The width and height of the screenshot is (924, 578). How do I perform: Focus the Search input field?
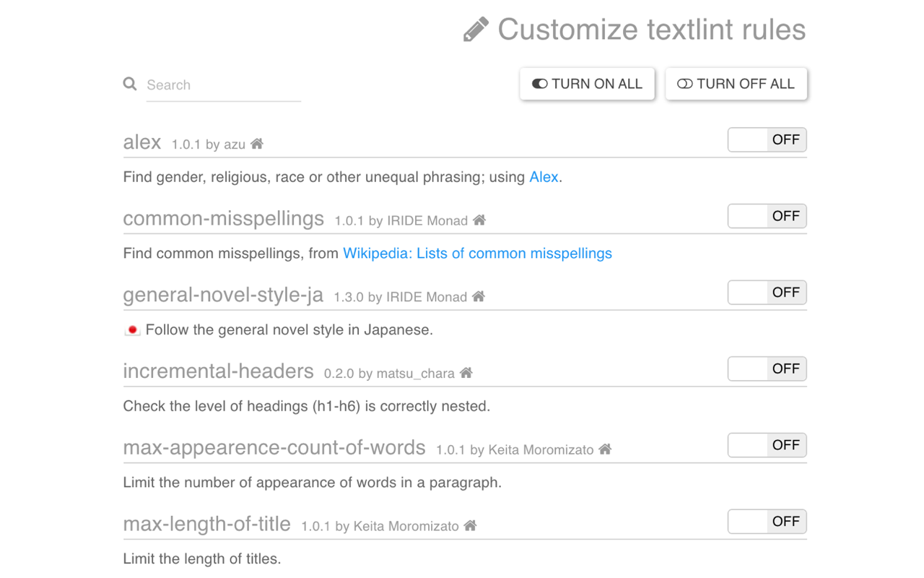click(224, 85)
